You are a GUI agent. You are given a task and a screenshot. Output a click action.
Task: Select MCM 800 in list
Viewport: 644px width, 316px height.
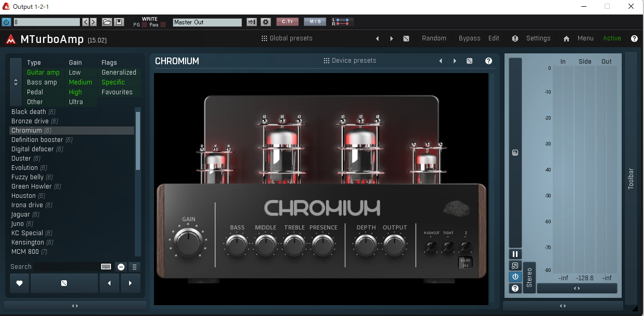point(72,252)
